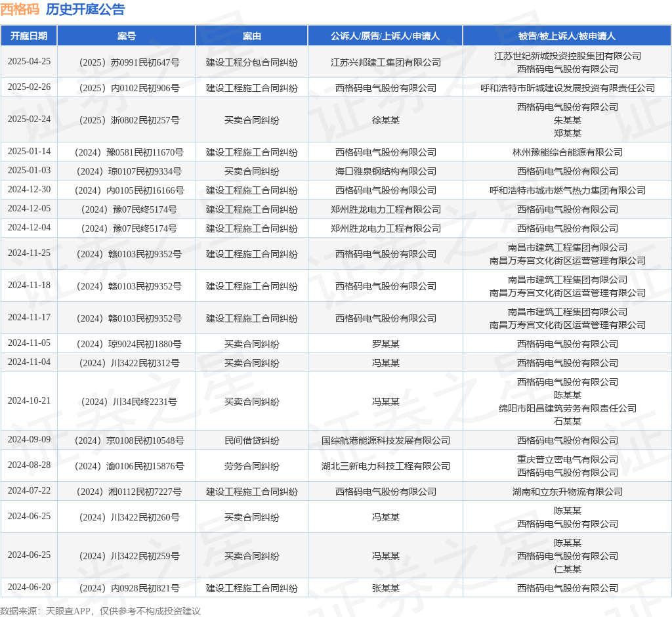
Task: Click plaintiff 张某某
Action: pyautogui.click(x=385, y=588)
